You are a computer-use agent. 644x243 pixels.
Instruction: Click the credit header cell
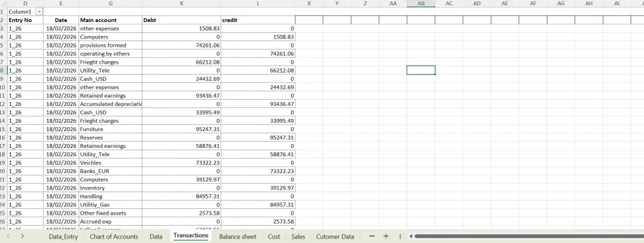click(x=258, y=20)
